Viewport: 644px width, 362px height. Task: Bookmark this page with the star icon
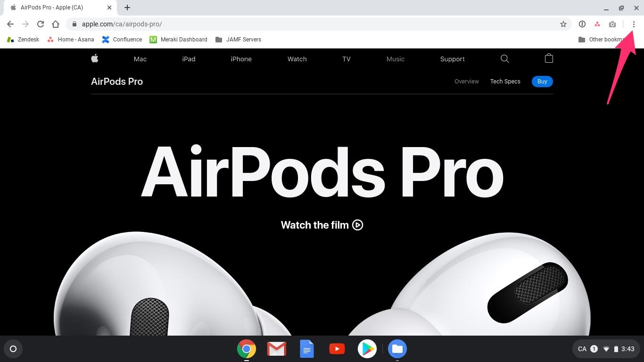point(563,24)
